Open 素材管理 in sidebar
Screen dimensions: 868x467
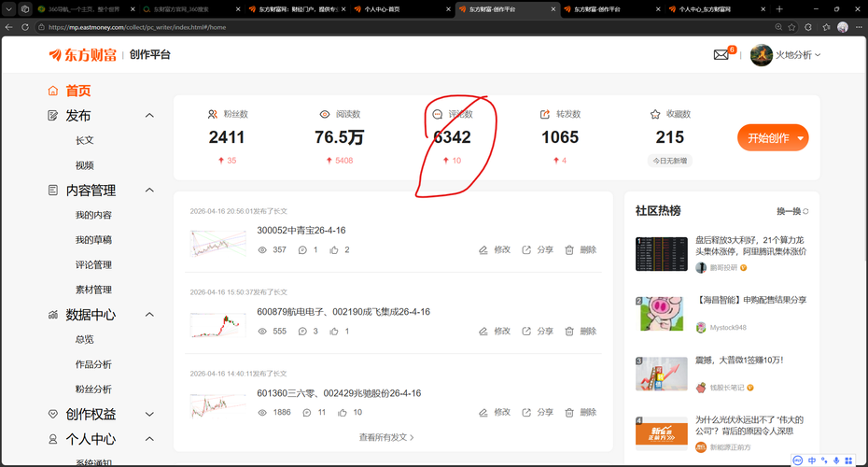[x=93, y=290]
